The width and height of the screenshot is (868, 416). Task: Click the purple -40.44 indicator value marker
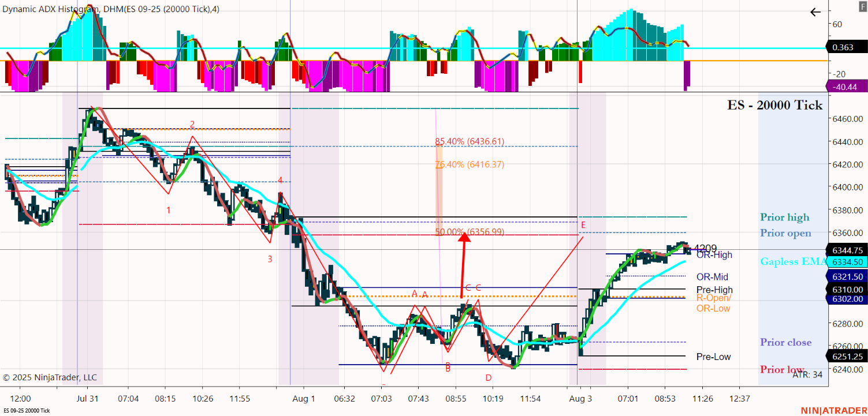845,87
